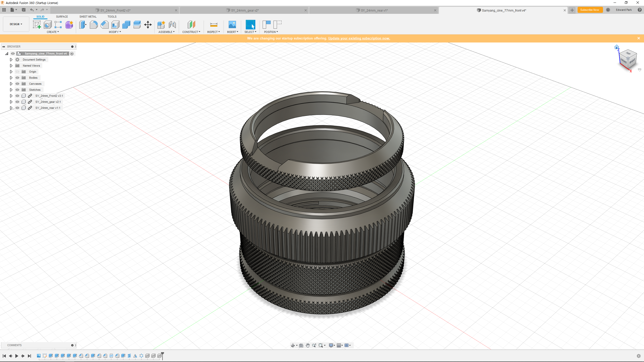Show the Origin folder with eye icon
Viewport: 644px width, 362px height.
[17, 72]
